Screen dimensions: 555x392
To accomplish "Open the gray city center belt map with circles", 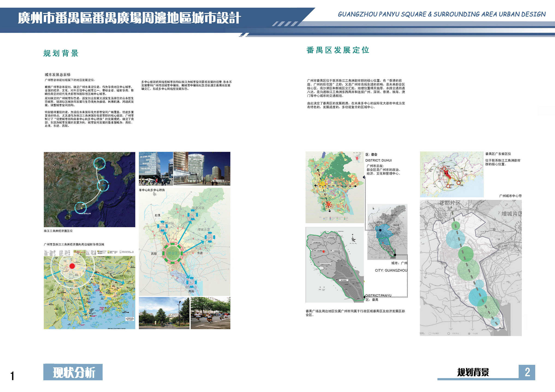I will coord(471,268).
